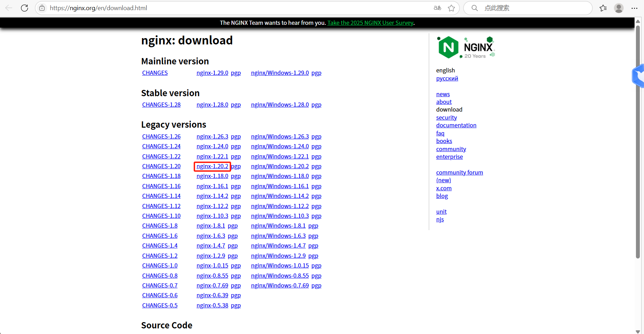Open pgp link for nginx-0.5.38

[x=236, y=305]
